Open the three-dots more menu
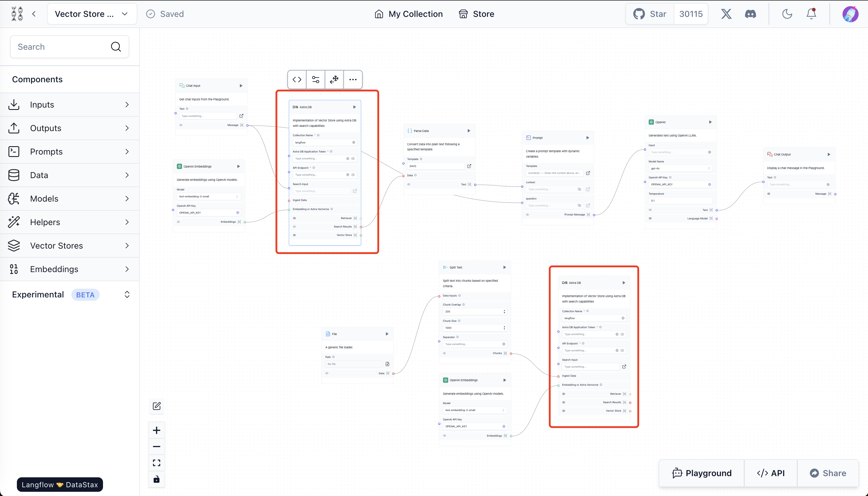Viewport: 868px width, 496px height. (x=353, y=79)
